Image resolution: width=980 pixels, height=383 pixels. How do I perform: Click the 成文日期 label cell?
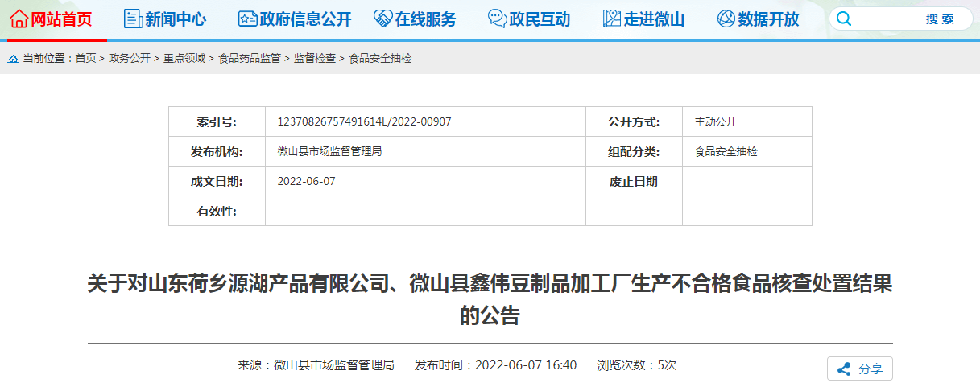tap(217, 182)
